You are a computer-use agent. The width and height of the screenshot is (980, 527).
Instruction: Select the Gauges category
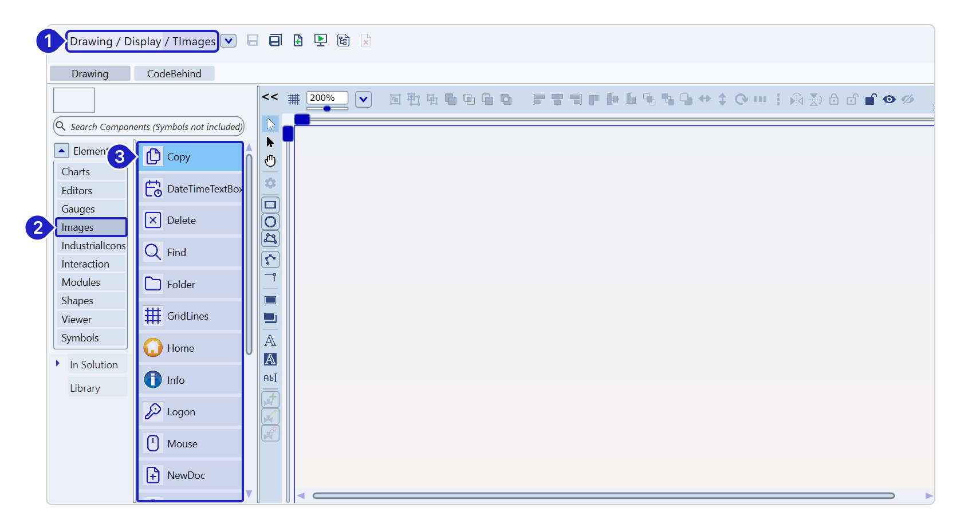pyautogui.click(x=78, y=209)
